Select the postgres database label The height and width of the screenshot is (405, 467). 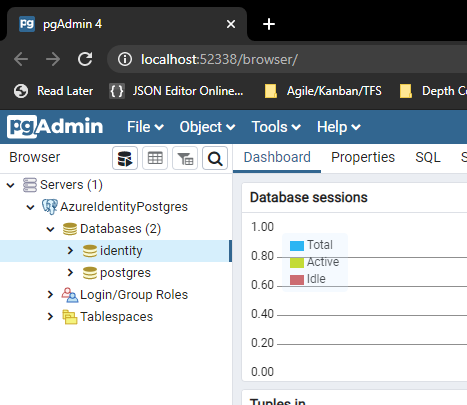pyautogui.click(x=125, y=273)
